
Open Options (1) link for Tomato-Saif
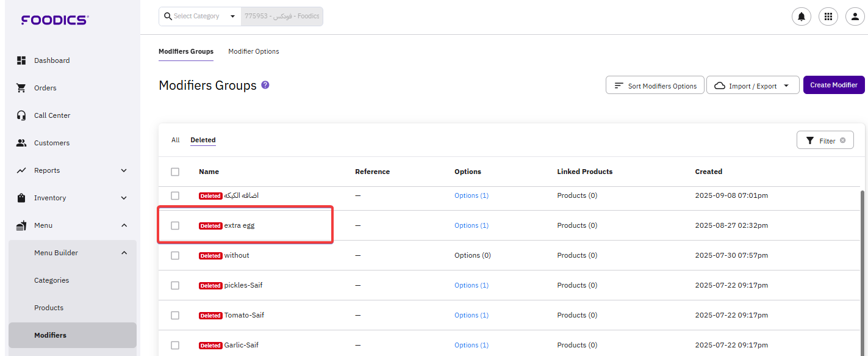[x=471, y=315]
